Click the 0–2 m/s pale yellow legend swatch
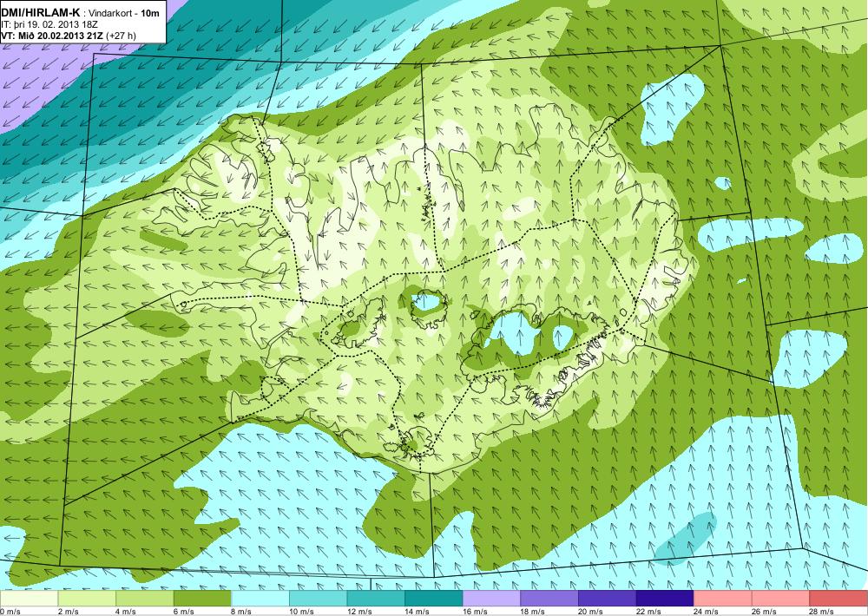This screenshot has width=868, height=616. tap(29, 599)
